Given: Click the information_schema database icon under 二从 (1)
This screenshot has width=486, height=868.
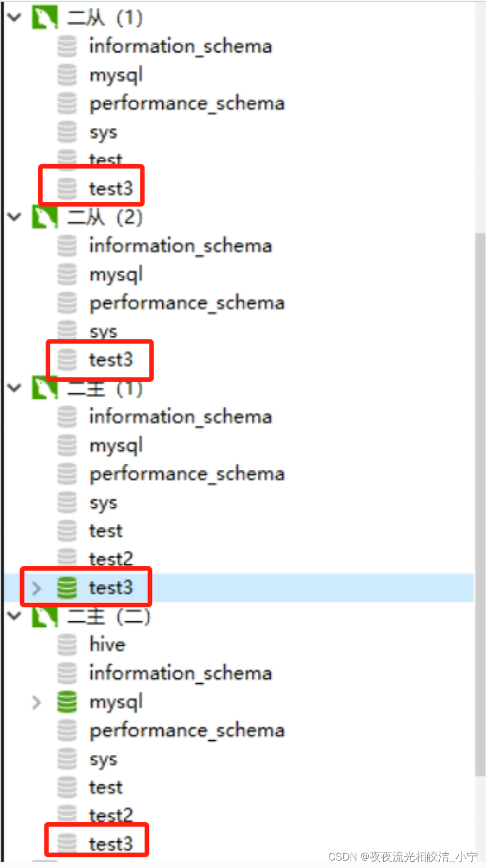Looking at the screenshot, I should click(67, 46).
